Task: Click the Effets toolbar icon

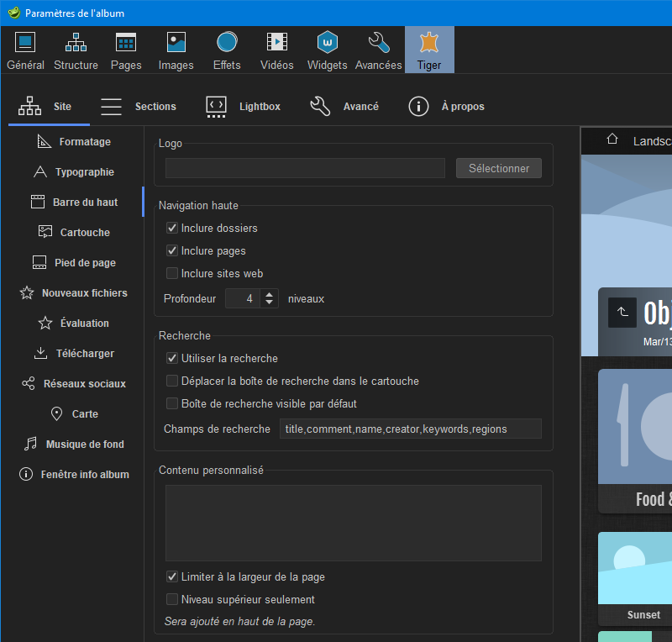Action: 227,50
